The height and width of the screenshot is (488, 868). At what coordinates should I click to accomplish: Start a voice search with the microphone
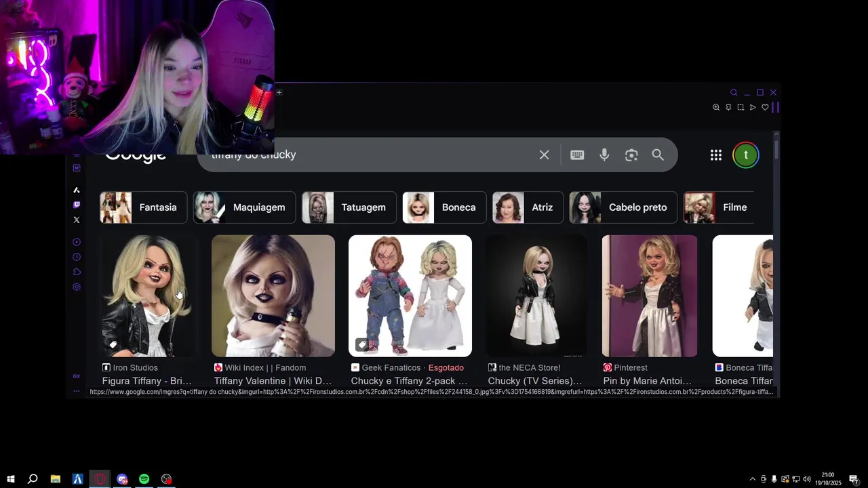coord(604,155)
